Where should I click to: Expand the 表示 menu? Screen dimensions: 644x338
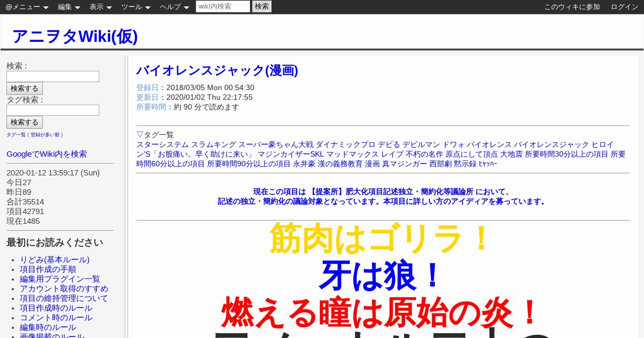[x=100, y=7]
